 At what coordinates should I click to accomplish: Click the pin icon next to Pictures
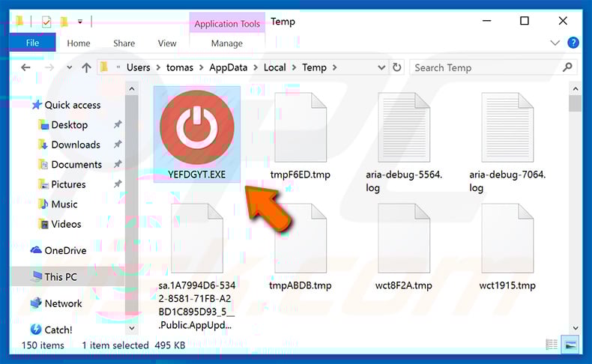pos(118,184)
